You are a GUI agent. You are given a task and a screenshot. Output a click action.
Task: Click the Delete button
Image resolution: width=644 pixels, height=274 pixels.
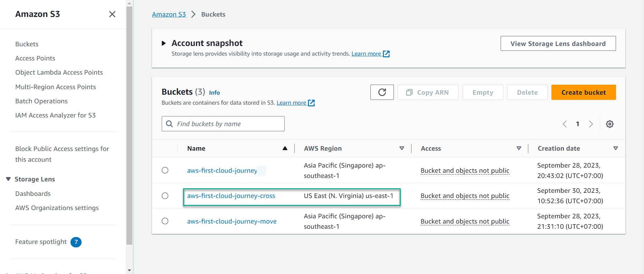pyautogui.click(x=527, y=92)
